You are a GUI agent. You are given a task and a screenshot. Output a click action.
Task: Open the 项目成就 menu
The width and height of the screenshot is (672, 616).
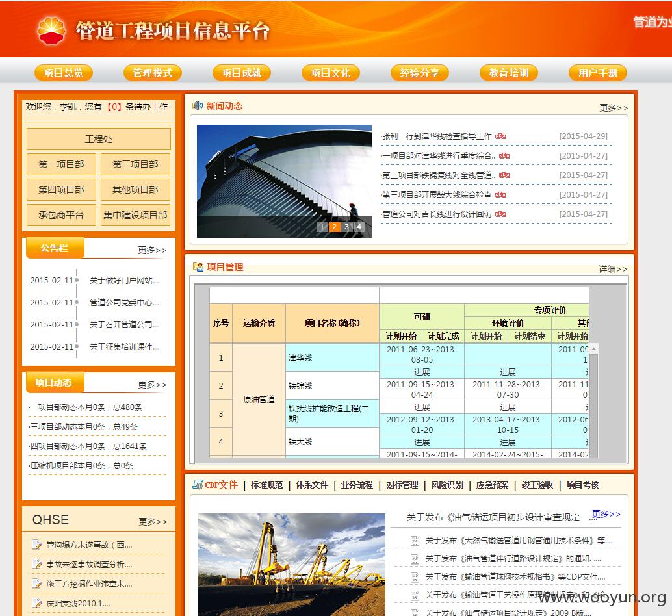242,73
